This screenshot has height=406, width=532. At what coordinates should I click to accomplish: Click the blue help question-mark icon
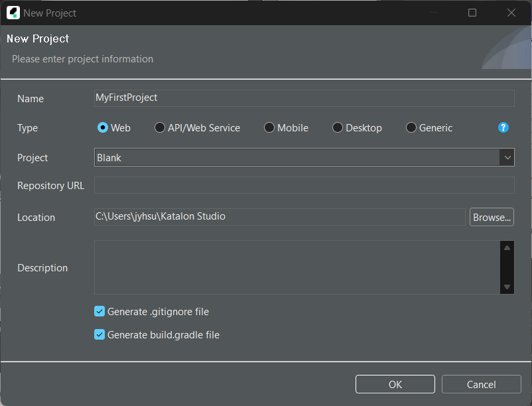tap(503, 127)
